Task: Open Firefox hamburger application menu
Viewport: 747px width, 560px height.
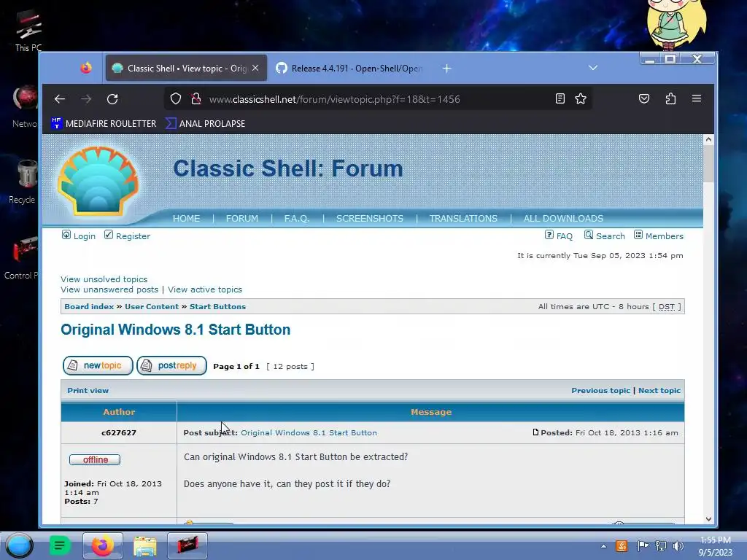Action: click(697, 98)
